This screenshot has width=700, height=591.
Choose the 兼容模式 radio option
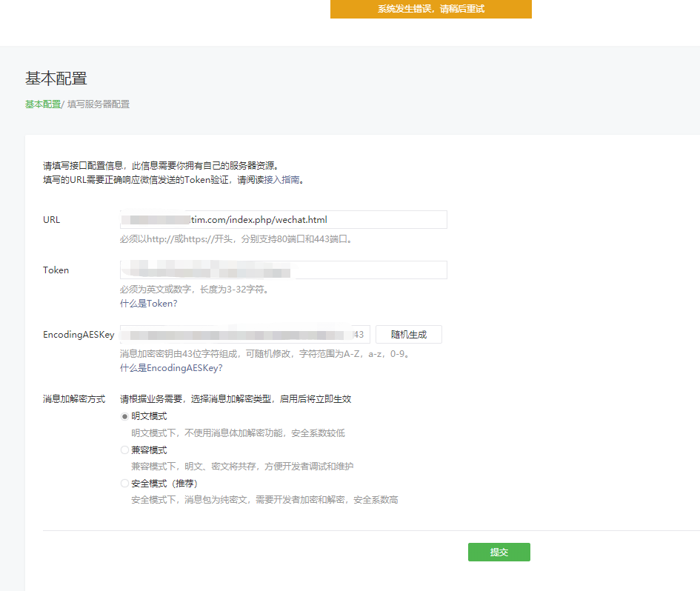coord(125,450)
